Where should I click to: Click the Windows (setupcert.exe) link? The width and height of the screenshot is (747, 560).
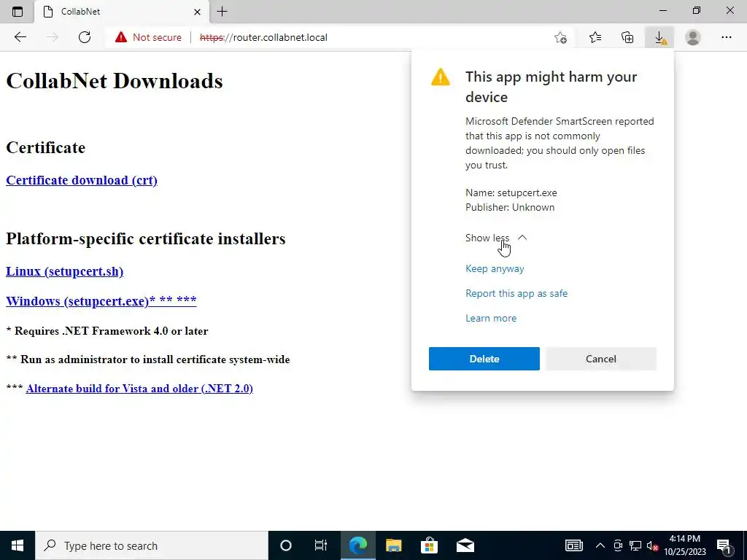pos(101,301)
